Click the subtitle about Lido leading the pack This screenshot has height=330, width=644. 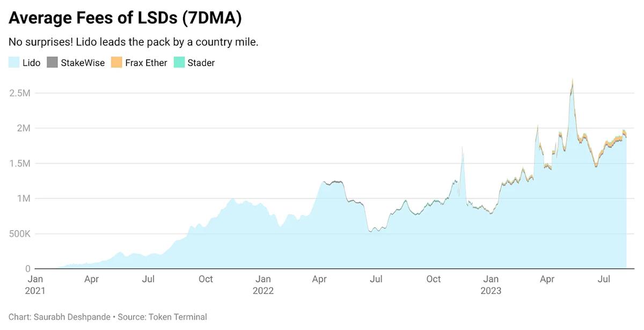click(134, 42)
